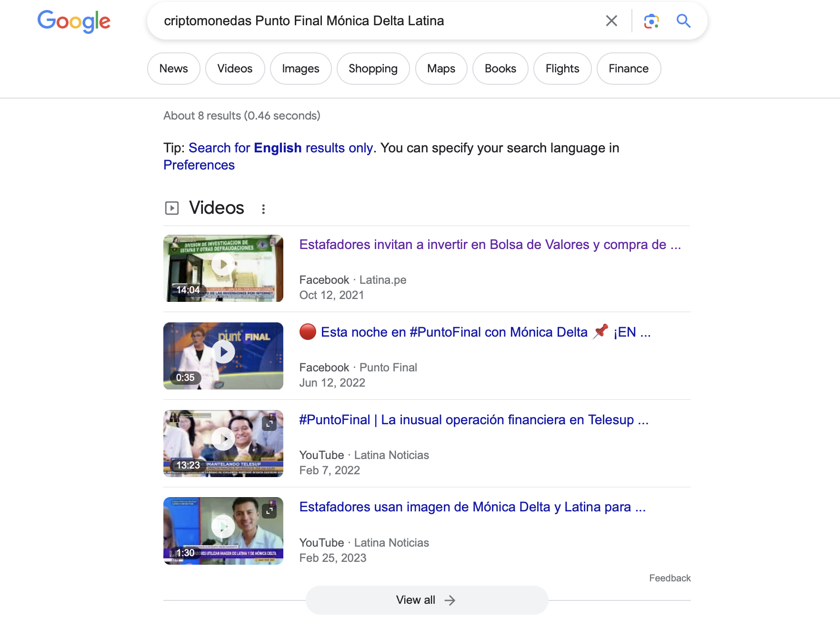This screenshot has height=639, width=840.
Task: Switch to the Videos filter tab
Action: tap(235, 69)
